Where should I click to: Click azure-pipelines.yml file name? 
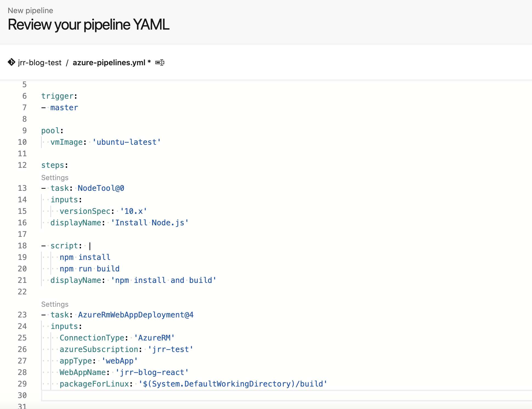[x=109, y=63]
